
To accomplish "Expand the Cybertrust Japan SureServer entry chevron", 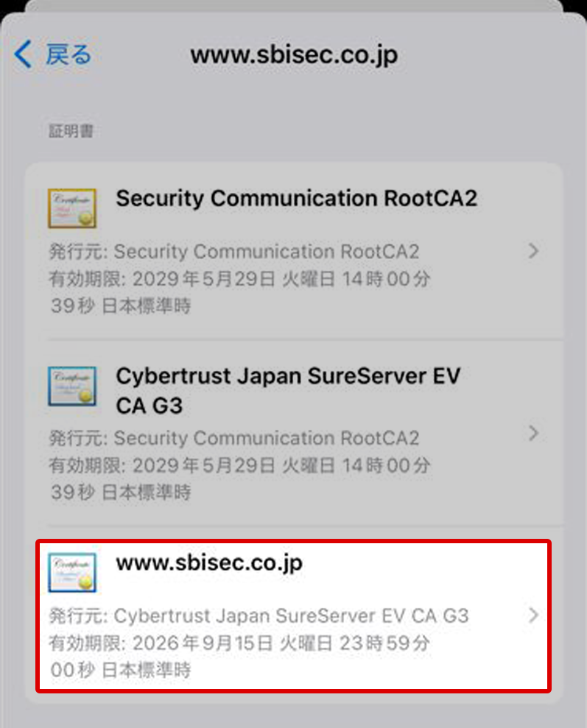I will pyautogui.click(x=534, y=433).
